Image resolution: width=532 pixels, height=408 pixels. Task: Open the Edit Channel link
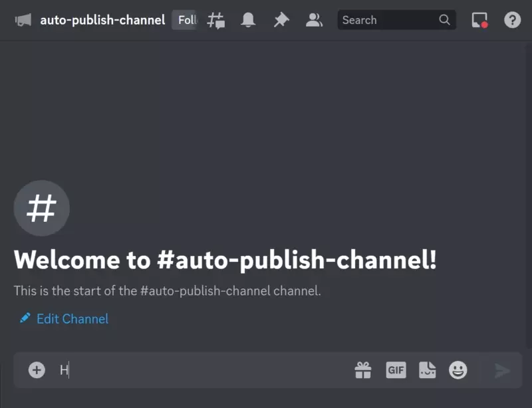click(x=72, y=319)
